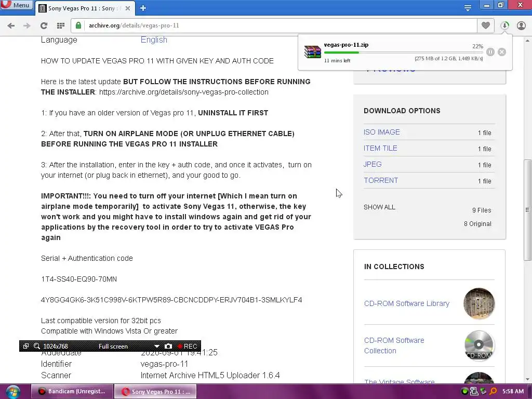
Task: Click Bandicam window selection icon
Action: point(26,346)
